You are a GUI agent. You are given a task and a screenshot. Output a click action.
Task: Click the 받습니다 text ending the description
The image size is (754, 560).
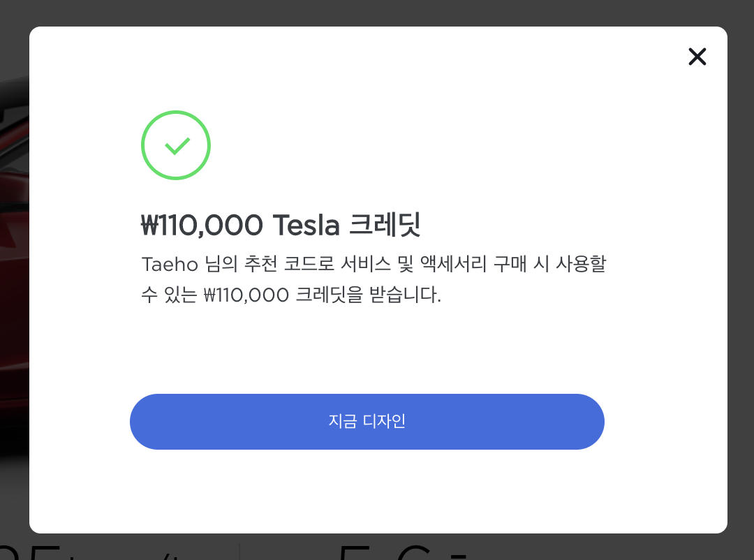tap(405, 295)
